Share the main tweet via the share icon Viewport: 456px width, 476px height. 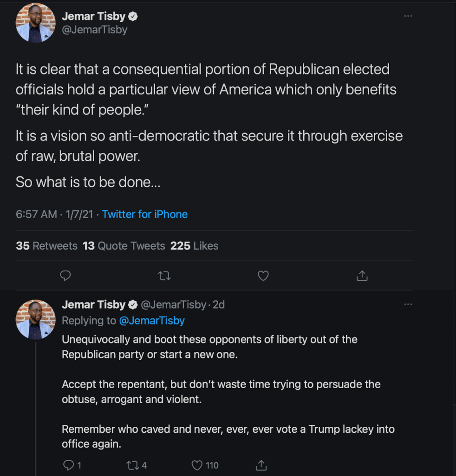click(x=362, y=276)
